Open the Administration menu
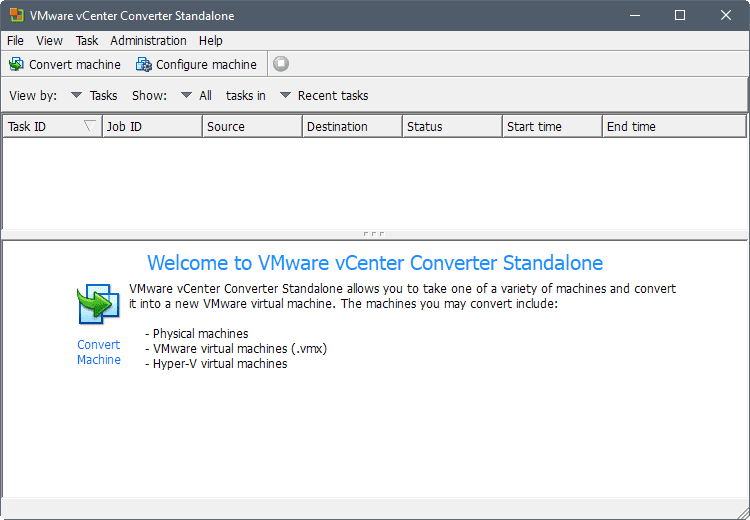 pos(148,40)
